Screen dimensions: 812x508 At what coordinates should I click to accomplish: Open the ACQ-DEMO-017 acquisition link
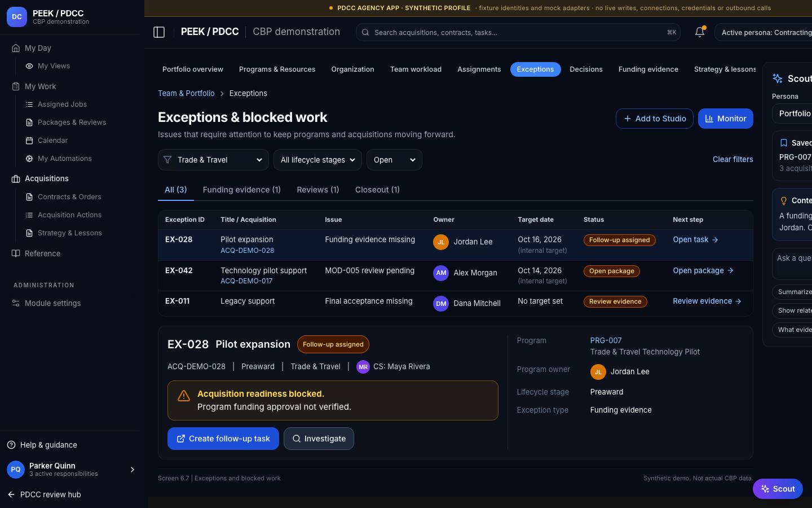(246, 281)
